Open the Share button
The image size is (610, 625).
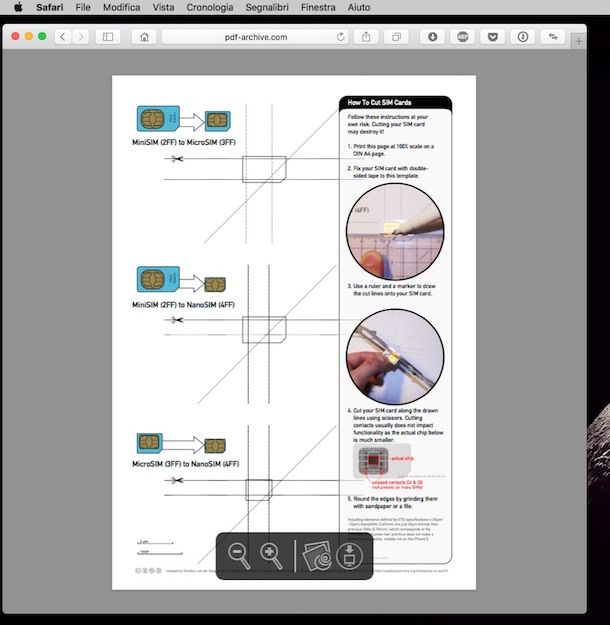(366, 37)
